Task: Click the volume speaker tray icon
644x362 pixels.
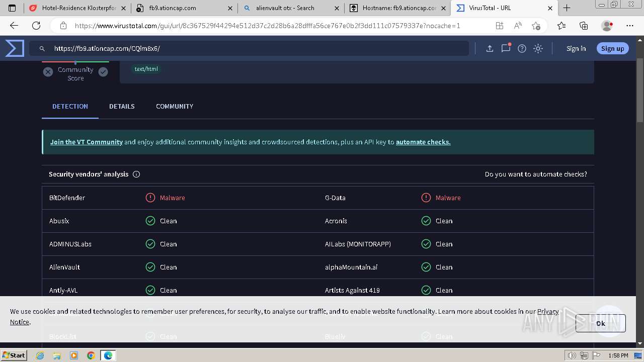Action: pyautogui.click(x=572, y=355)
